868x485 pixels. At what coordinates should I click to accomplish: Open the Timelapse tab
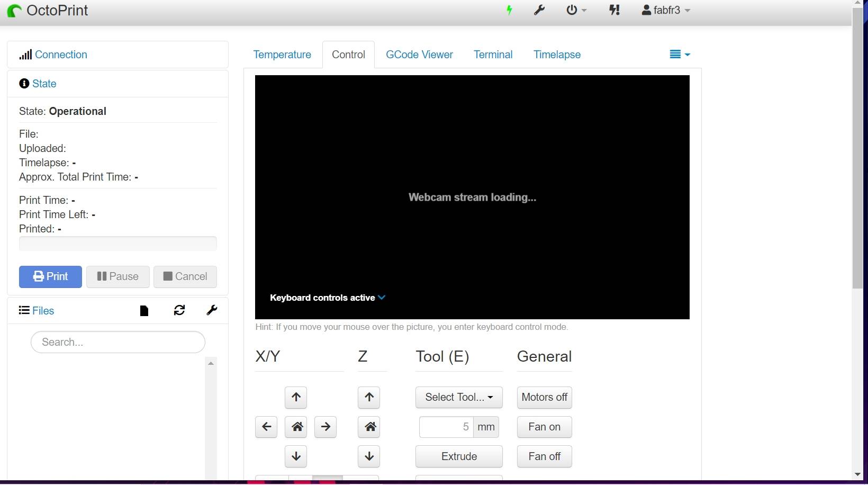tap(557, 55)
